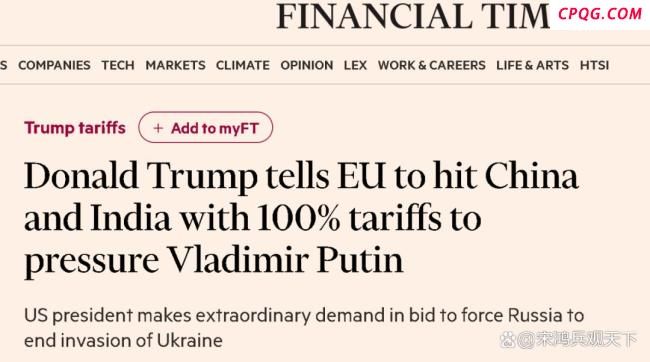
Task: Click the US president makes extraordinary demand subheading
Action: (304, 328)
